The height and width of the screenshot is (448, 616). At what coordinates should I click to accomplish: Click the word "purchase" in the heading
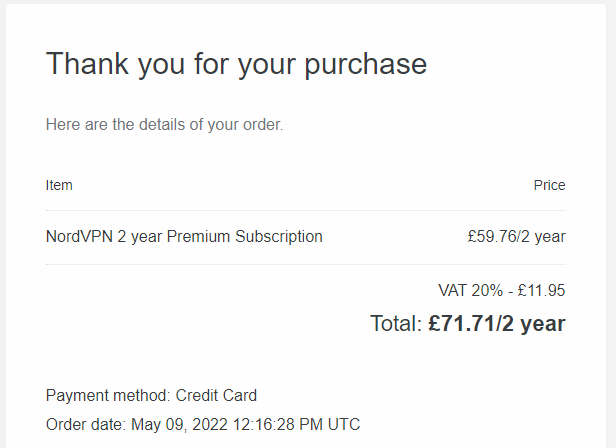(370, 66)
